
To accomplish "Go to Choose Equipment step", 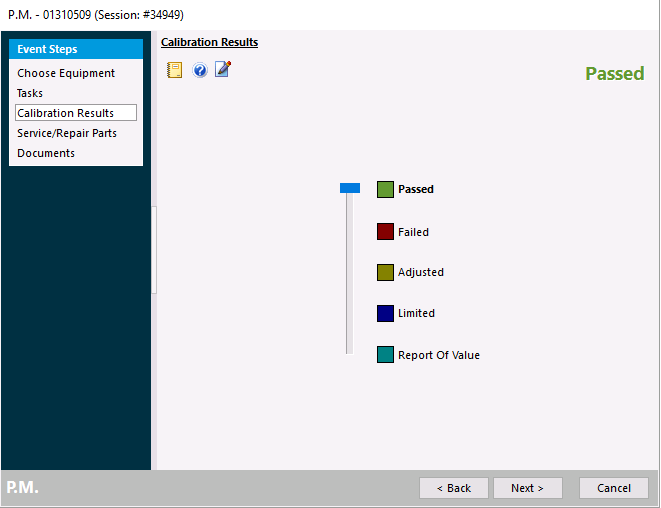I will [x=66, y=73].
